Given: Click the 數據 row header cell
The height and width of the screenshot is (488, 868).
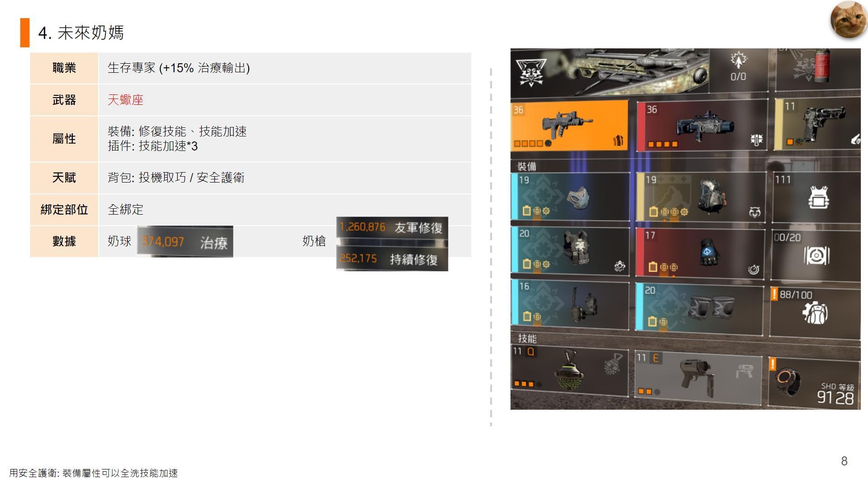Looking at the screenshot, I should pyautogui.click(x=64, y=241).
